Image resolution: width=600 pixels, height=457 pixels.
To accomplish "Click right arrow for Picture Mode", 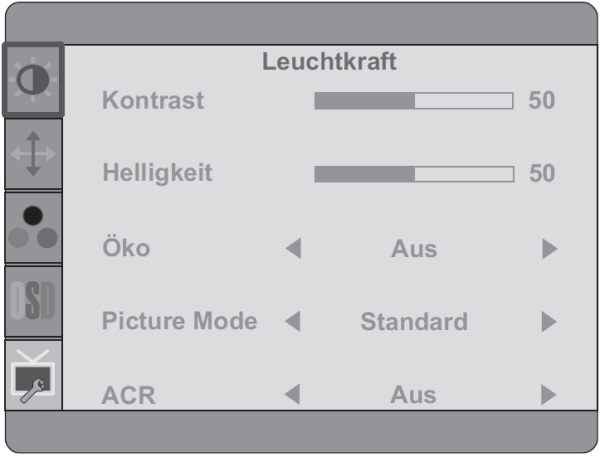I will (549, 322).
